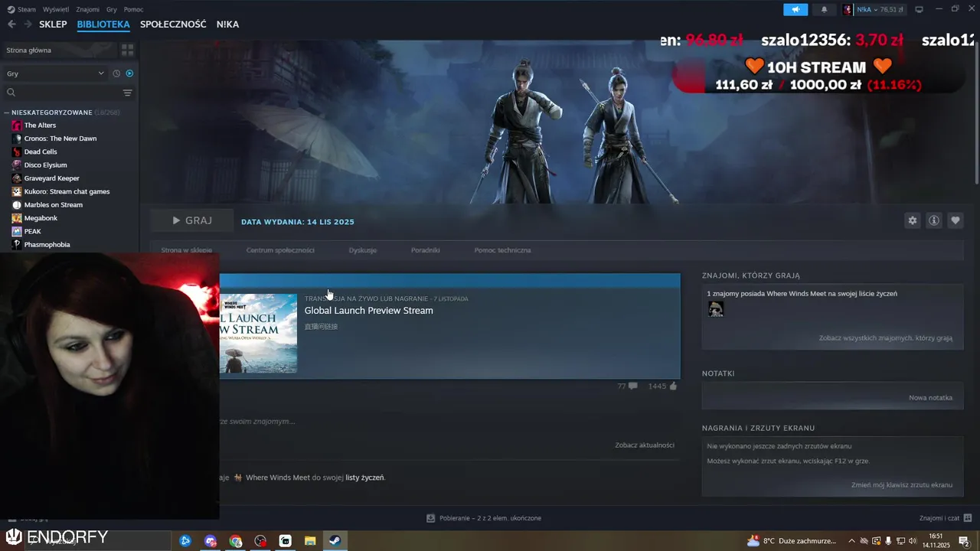Image resolution: width=980 pixels, height=551 pixels.
Task: Switch to Big Picture mode icon
Action: [x=919, y=9]
